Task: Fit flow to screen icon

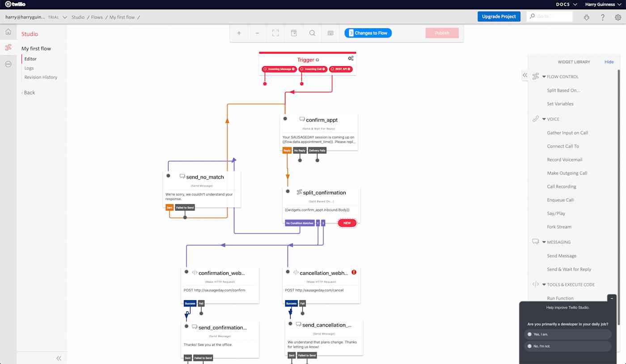Action: (x=275, y=33)
